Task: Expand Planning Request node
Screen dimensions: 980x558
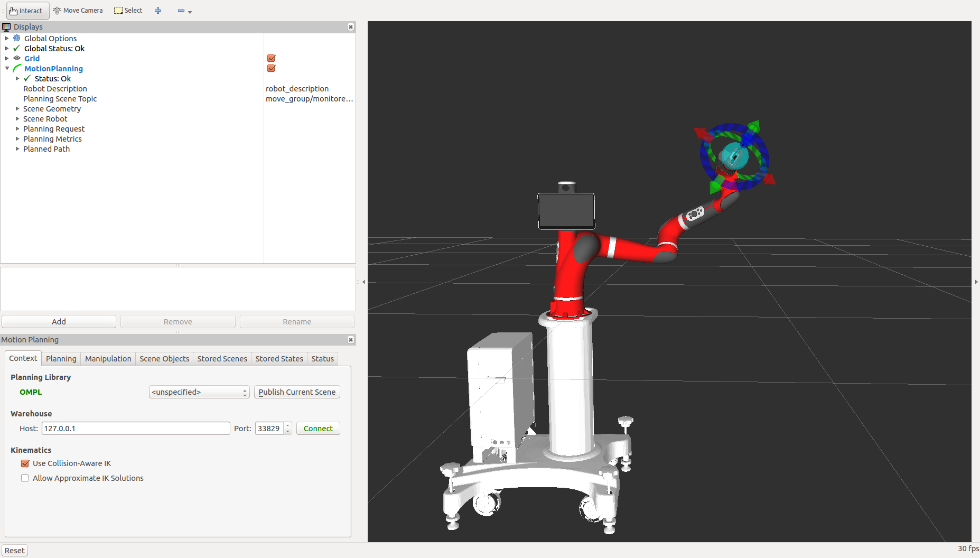Action: click(17, 128)
